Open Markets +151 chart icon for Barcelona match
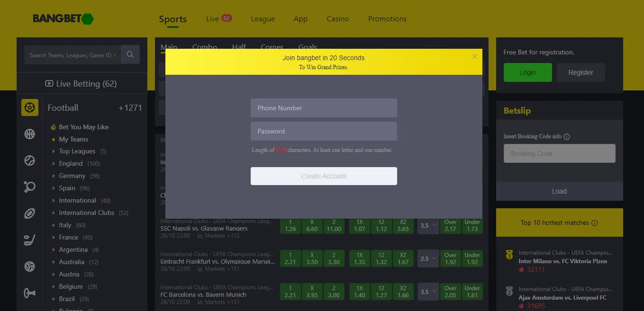644x311 pixels. (x=200, y=302)
